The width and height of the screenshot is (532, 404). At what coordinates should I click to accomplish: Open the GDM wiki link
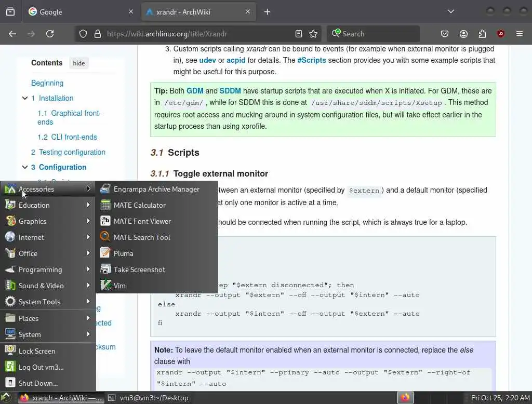pos(195,91)
